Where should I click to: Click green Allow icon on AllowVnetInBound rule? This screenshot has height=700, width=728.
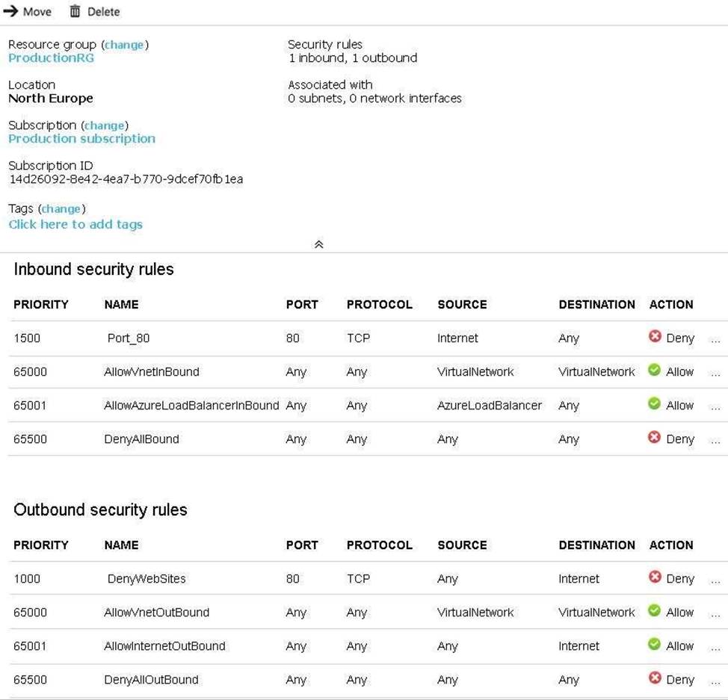654,371
